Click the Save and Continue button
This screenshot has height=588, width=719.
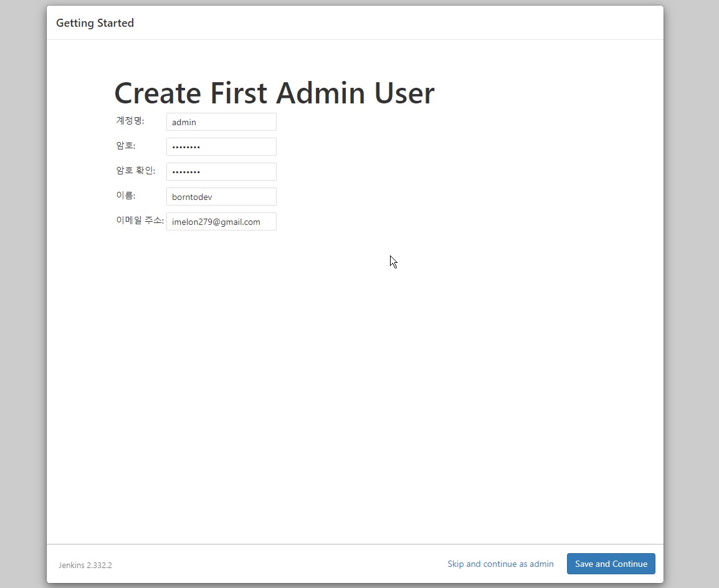(x=611, y=564)
